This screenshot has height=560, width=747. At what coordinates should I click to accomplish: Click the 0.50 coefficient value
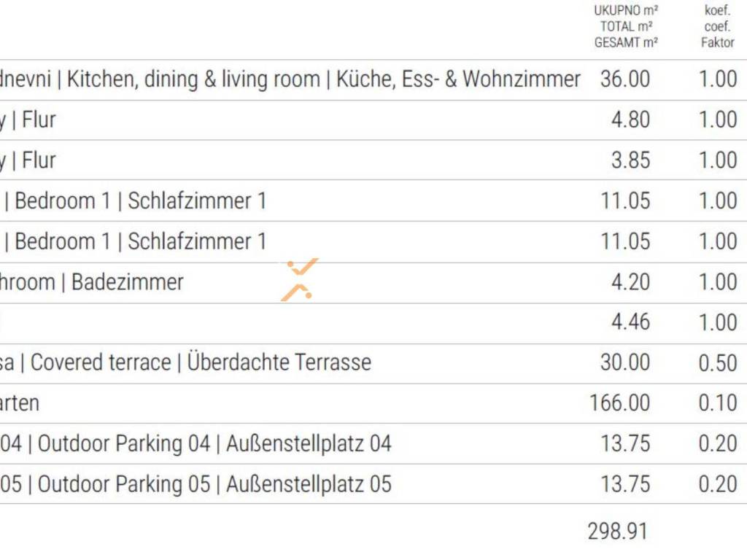tap(718, 362)
